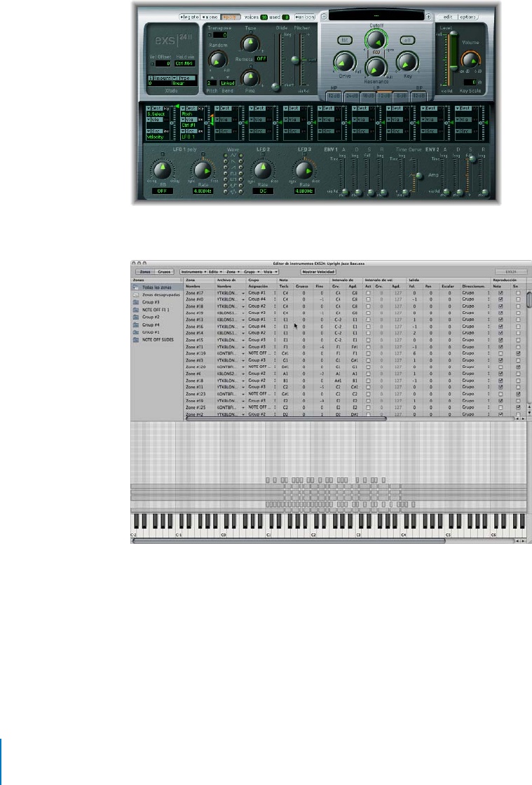Click the filter Key knob

click(x=407, y=62)
